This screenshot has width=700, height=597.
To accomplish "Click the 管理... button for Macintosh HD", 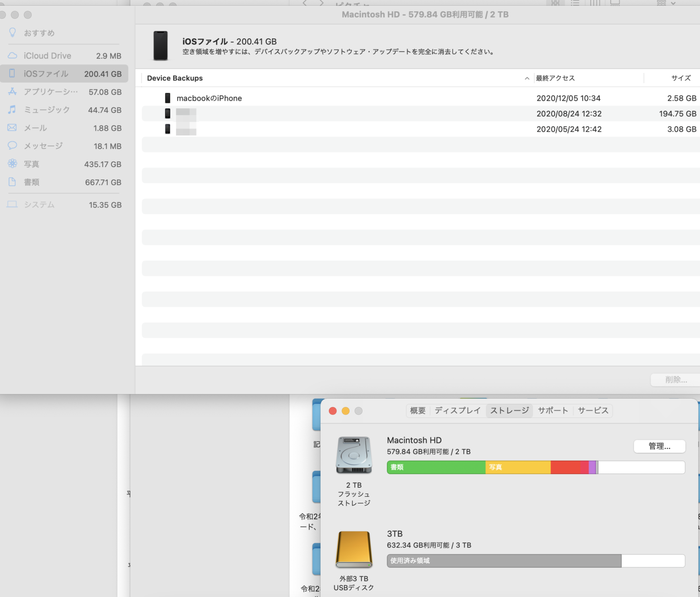I will pos(659,446).
